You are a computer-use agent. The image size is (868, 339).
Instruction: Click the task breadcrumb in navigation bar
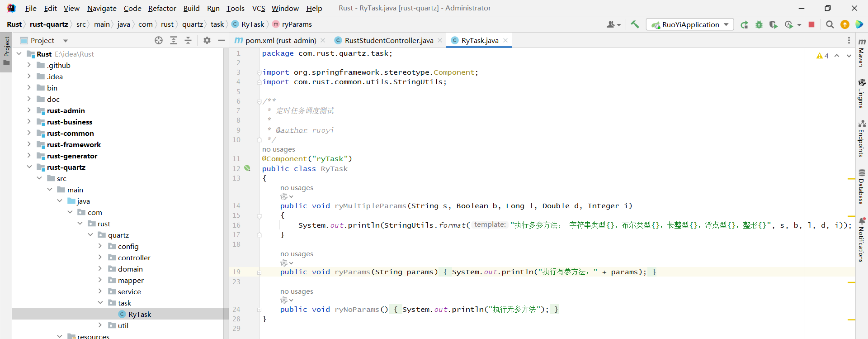point(217,24)
